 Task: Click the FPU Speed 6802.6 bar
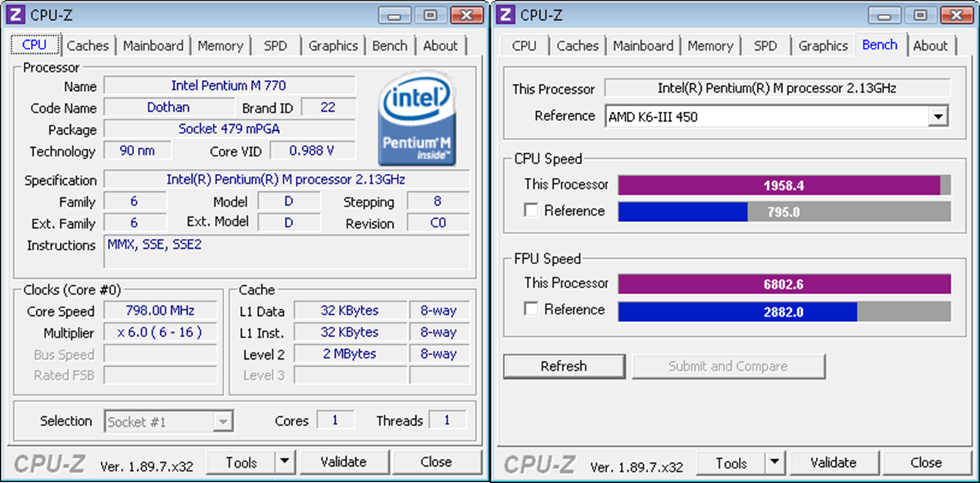pyautogui.click(x=784, y=284)
